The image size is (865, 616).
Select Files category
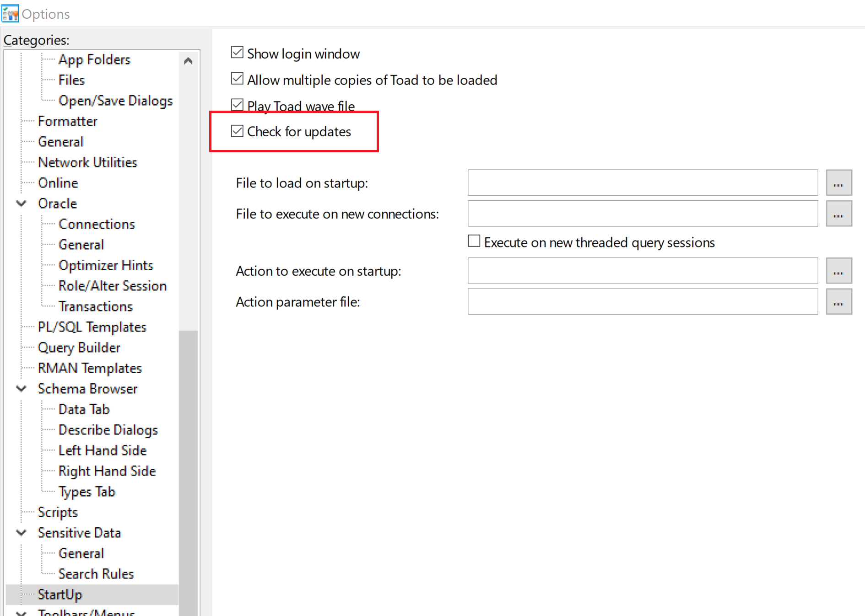pyautogui.click(x=71, y=80)
